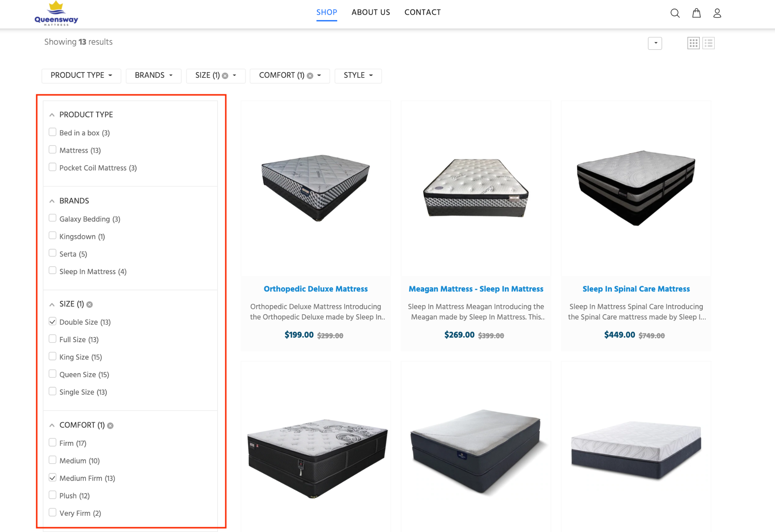Switch to grid view layout
775x532 pixels.
pyautogui.click(x=694, y=43)
